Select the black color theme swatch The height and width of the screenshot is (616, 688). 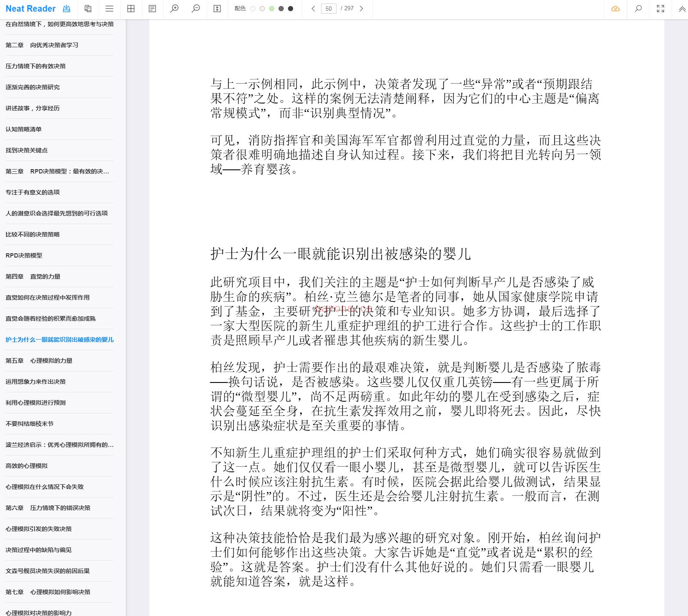coord(291,9)
